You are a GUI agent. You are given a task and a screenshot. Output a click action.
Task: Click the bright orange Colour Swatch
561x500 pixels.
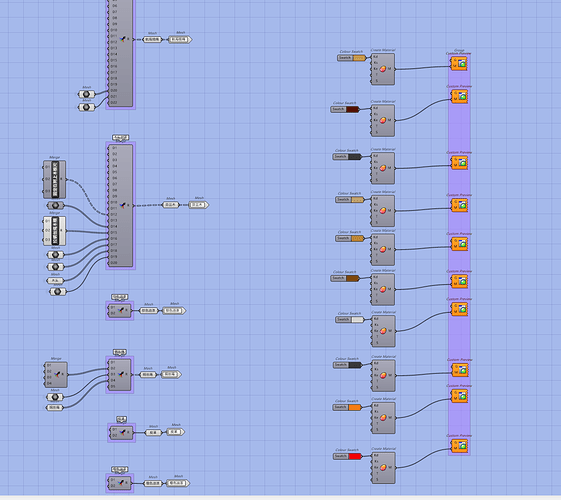347,407
